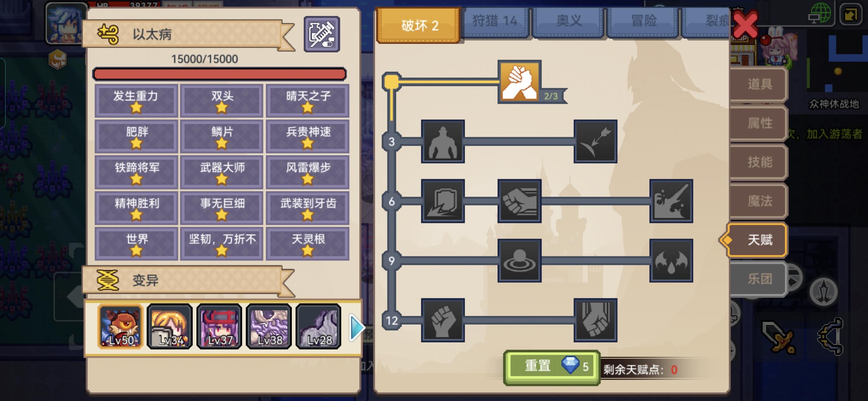
Task: Select the ripple orb talent at tier 9
Action: click(x=519, y=260)
